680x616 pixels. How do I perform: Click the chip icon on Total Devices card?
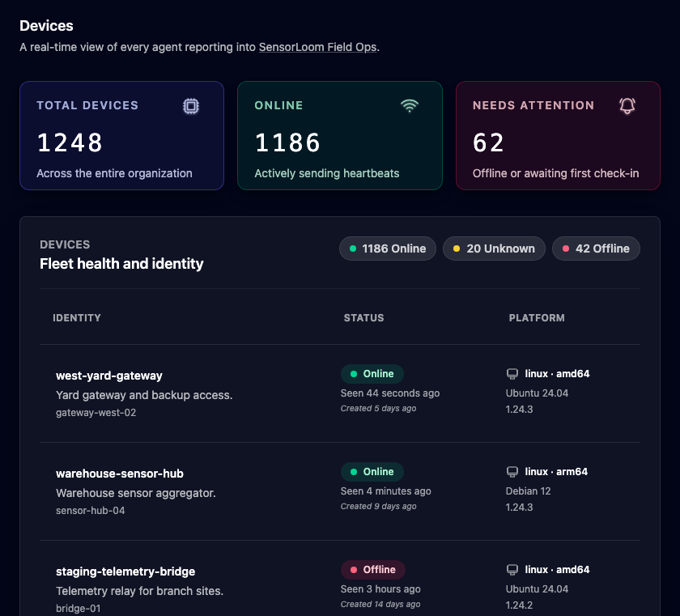tap(190, 106)
